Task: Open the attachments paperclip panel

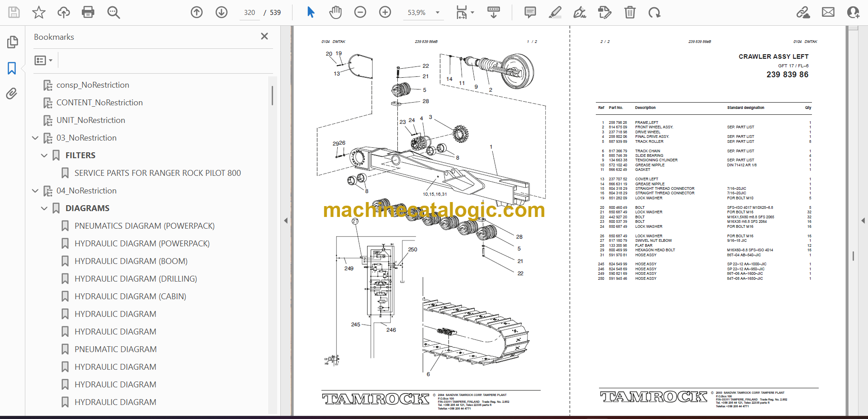Action: pyautogui.click(x=12, y=94)
